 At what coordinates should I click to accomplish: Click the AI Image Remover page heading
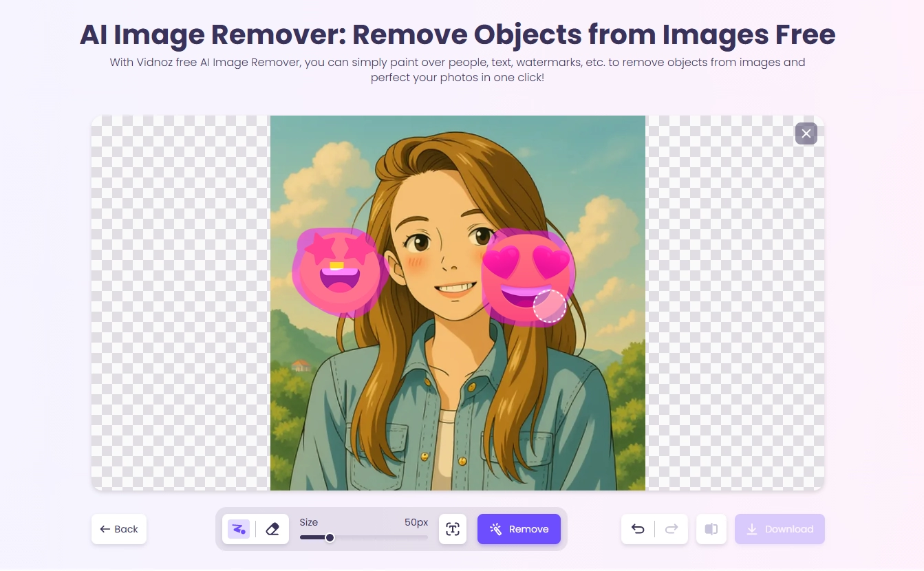click(x=458, y=34)
